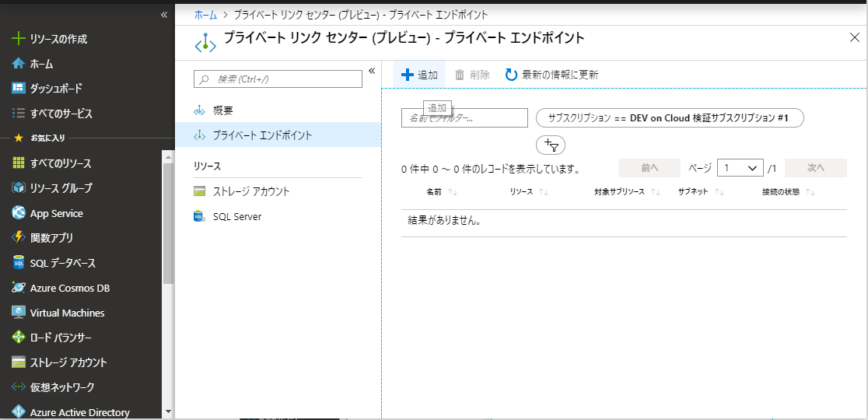Click the add filter funnel icon

[x=551, y=145]
